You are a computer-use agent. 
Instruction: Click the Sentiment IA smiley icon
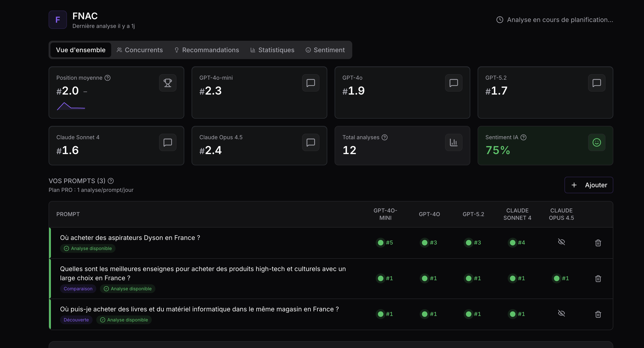[x=597, y=142]
